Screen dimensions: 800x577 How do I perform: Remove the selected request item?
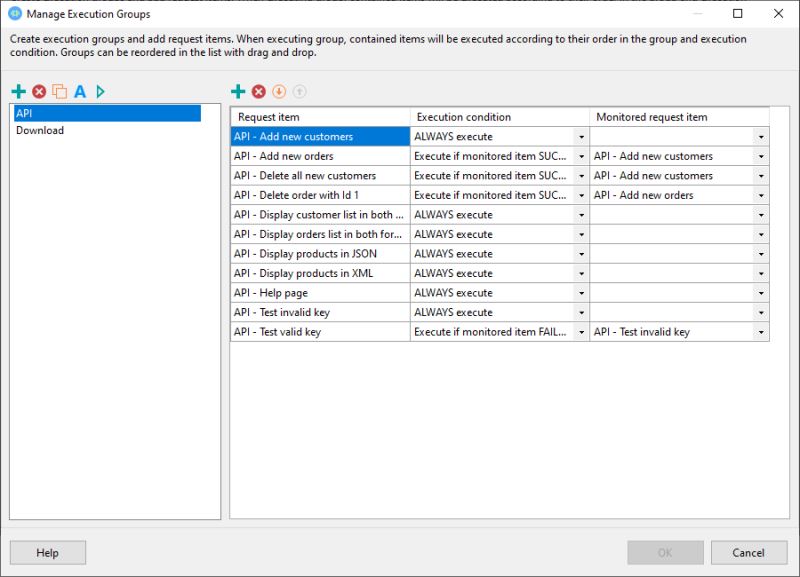click(259, 92)
